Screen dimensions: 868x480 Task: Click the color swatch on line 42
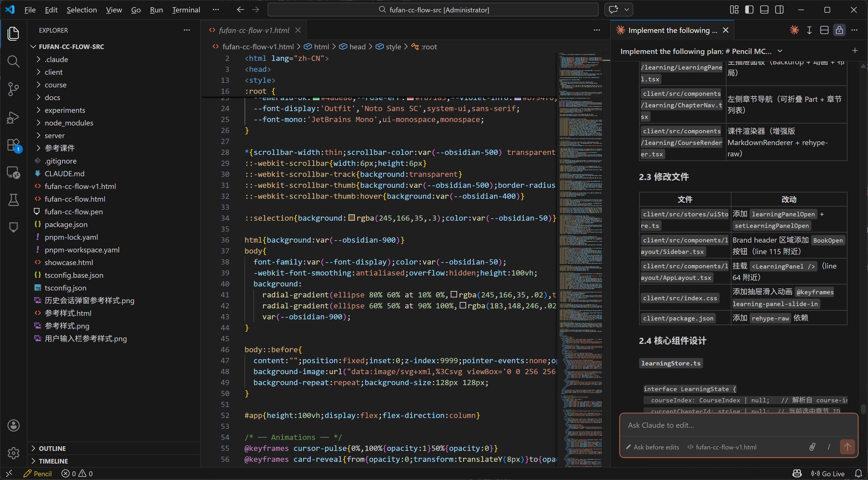pyautogui.click(x=463, y=305)
